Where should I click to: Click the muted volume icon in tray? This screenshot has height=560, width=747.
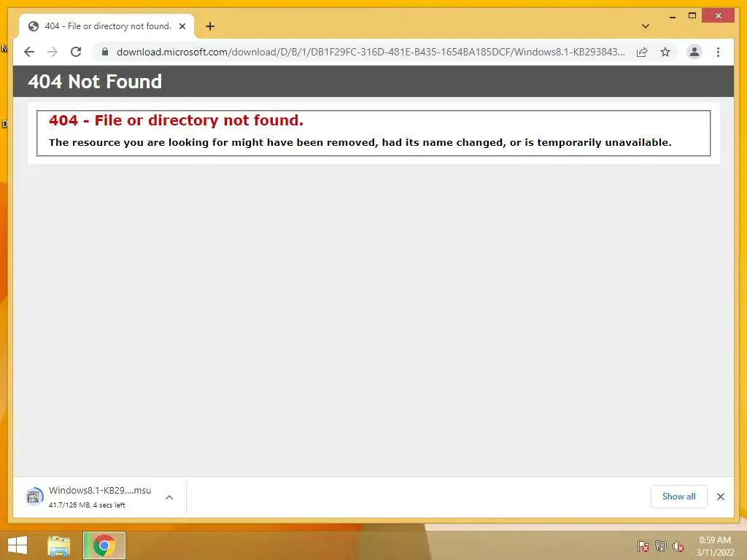click(678, 547)
